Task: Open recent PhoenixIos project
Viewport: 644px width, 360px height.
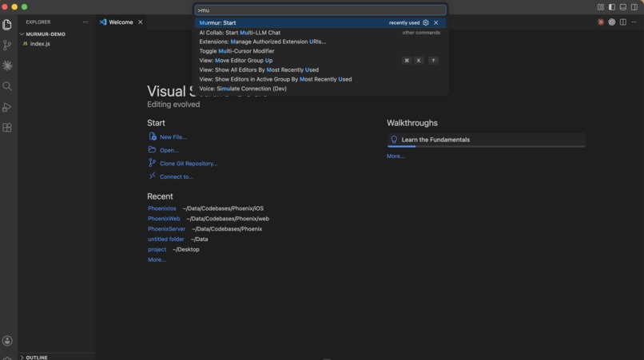Action: 162,208
